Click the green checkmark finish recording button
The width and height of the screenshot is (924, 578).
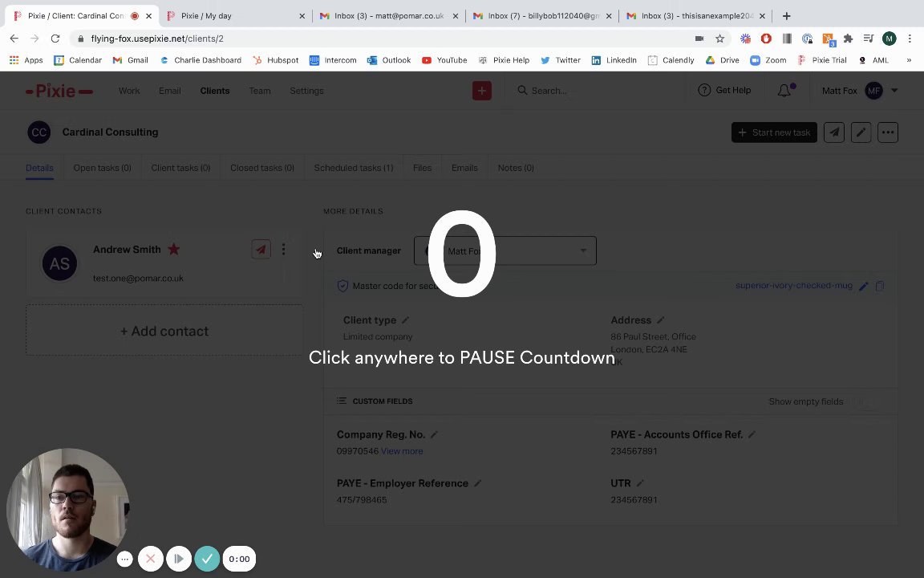coord(207,559)
